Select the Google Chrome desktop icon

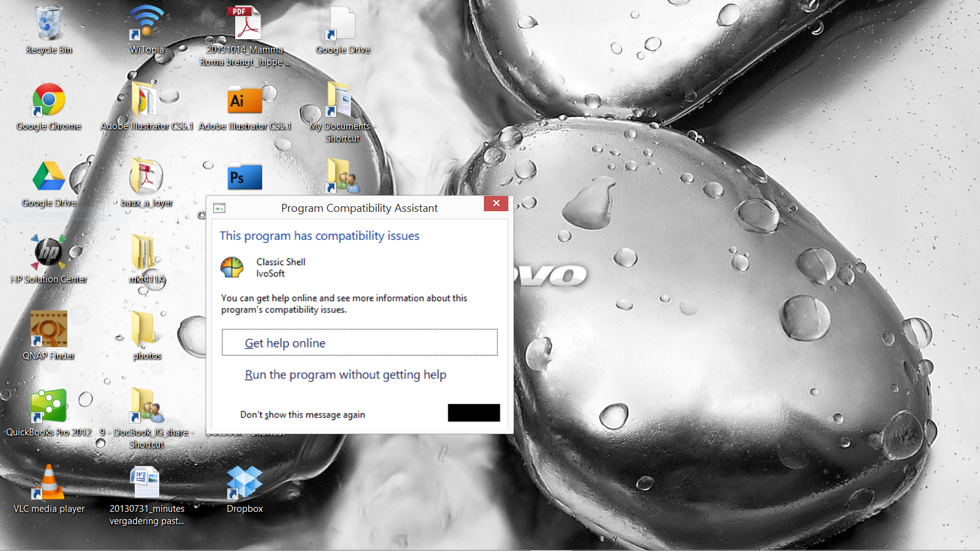click(x=49, y=100)
